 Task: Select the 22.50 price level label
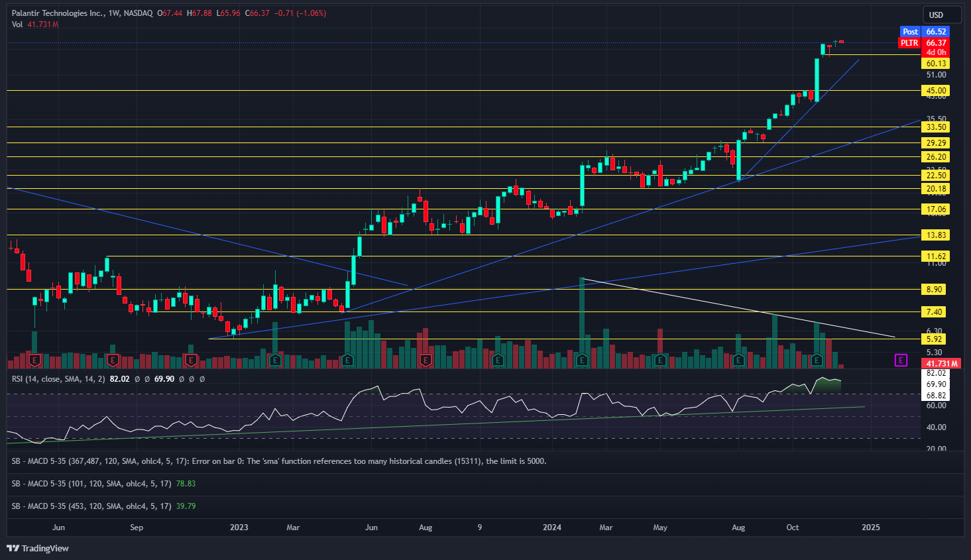[x=936, y=176]
